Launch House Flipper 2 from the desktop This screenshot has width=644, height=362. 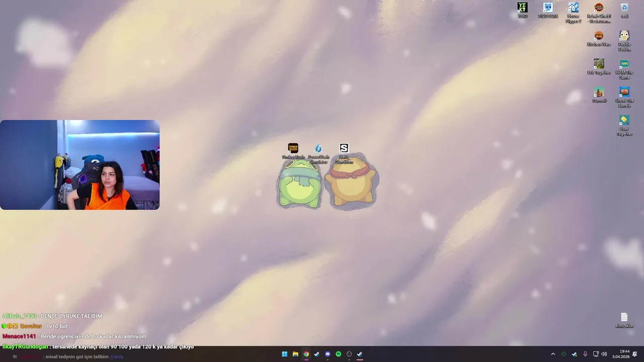pos(574,13)
